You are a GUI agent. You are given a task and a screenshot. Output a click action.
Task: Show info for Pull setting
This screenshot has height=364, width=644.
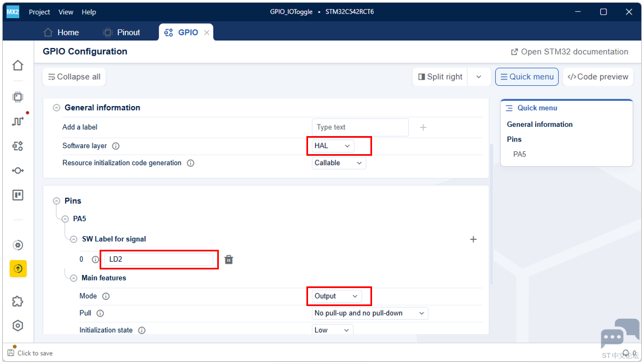[100, 314]
